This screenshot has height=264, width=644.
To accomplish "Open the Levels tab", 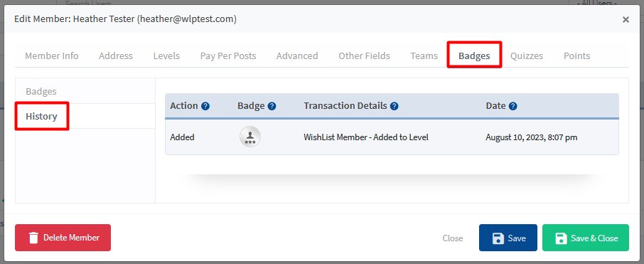I will [x=166, y=56].
